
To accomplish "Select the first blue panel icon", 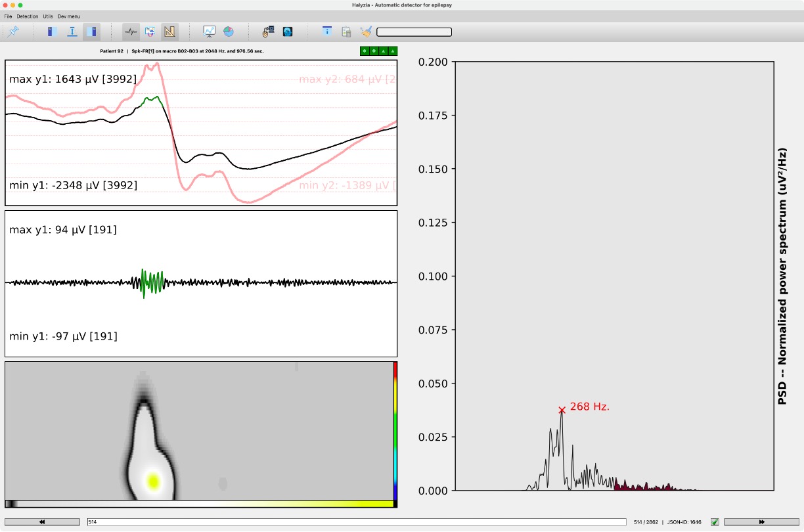I will pyautogui.click(x=51, y=31).
